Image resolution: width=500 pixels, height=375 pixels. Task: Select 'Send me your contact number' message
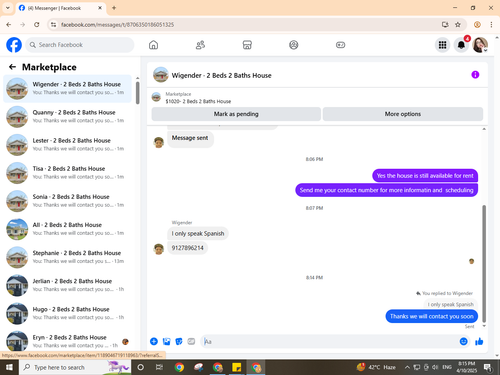pos(386,190)
